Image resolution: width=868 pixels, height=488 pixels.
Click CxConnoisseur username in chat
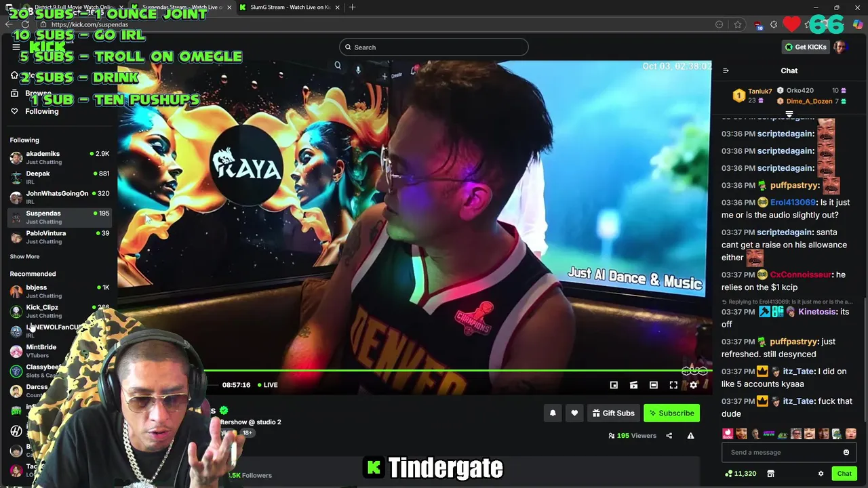coord(800,274)
